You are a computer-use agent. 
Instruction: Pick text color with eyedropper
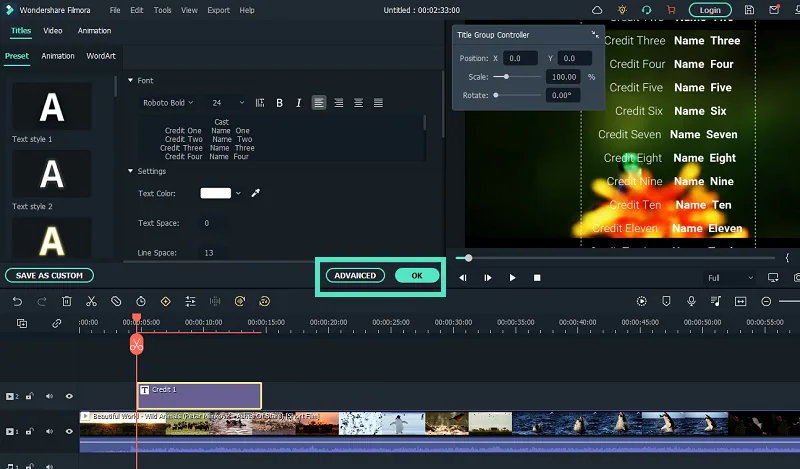point(256,193)
